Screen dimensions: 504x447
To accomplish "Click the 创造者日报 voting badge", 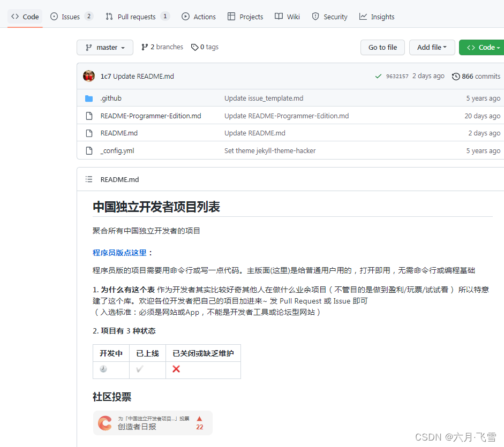I will [x=153, y=422].
